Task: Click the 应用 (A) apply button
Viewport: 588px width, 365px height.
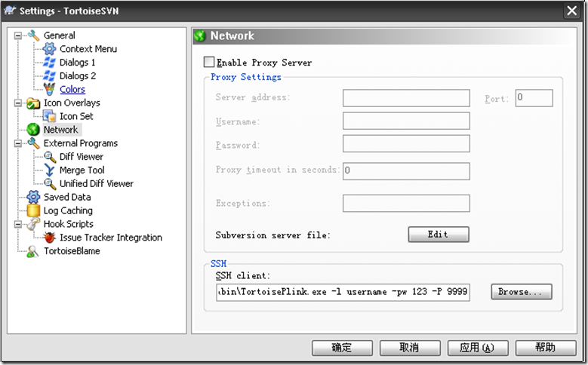Action: (478, 348)
